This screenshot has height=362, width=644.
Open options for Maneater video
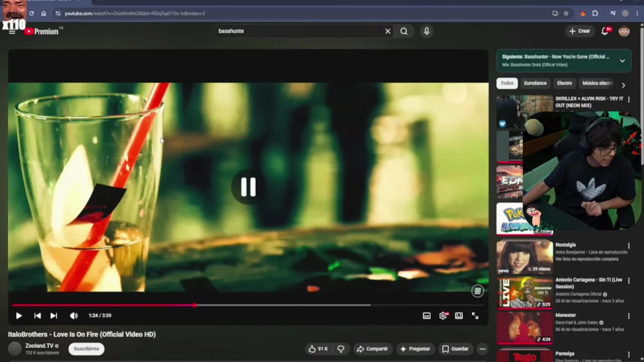pyautogui.click(x=628, y=316)
